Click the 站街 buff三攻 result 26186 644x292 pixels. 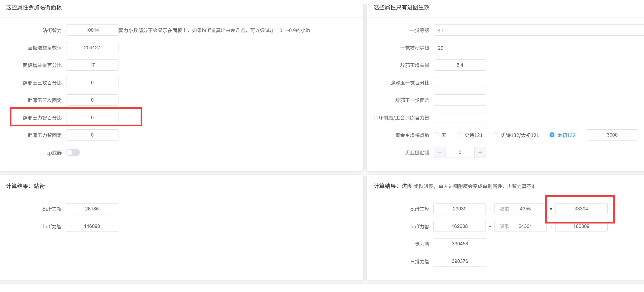[92, 209]
